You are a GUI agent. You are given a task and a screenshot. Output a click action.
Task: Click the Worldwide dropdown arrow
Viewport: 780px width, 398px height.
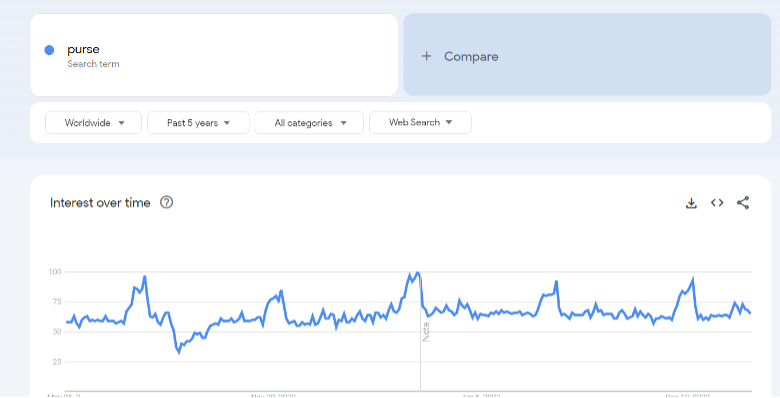tap(121, 123)
